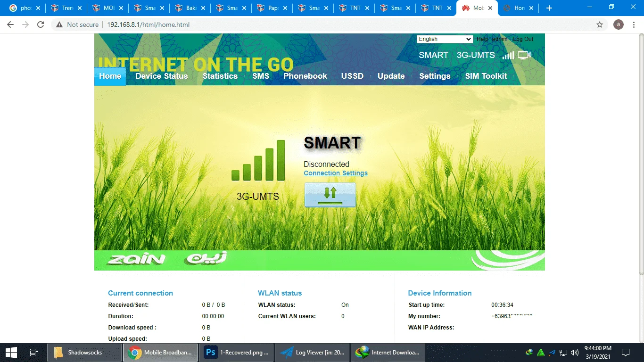Go to the Update page
Viewport: 644px width, 362px height.
click(391, 76)
